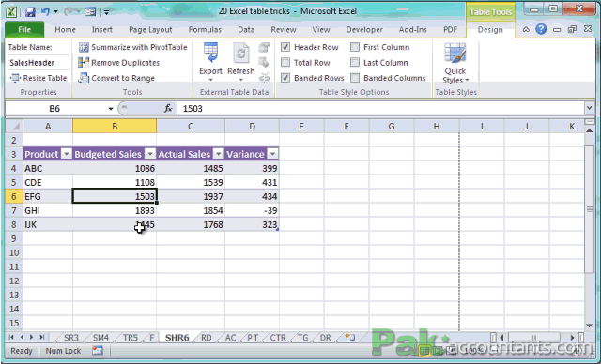Click the Excel application icon in title bar
The width and height of the screenshot is (601, 364).
tap(11, 11)
